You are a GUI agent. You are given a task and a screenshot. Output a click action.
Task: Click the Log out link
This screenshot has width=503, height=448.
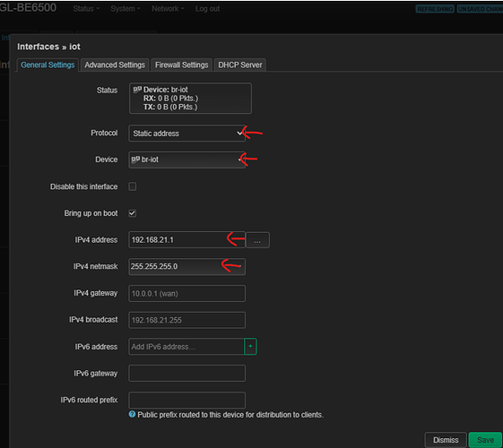(207, 9)
